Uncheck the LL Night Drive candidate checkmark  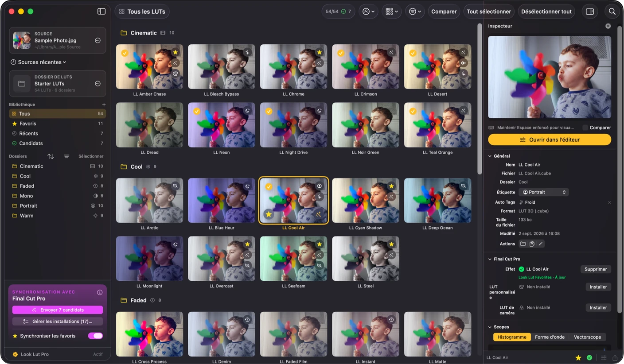point(269,111)
